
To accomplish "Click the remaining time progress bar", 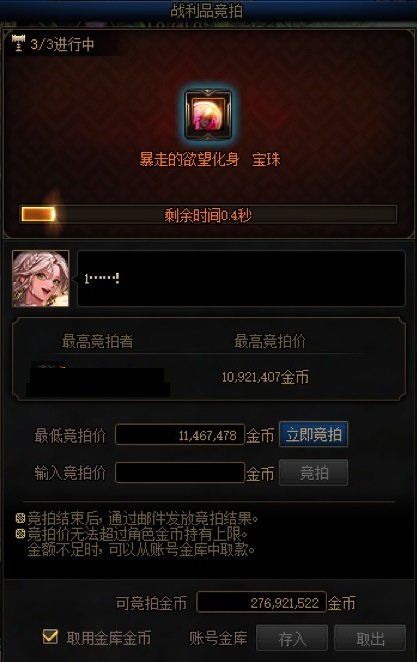I will 208,214.
